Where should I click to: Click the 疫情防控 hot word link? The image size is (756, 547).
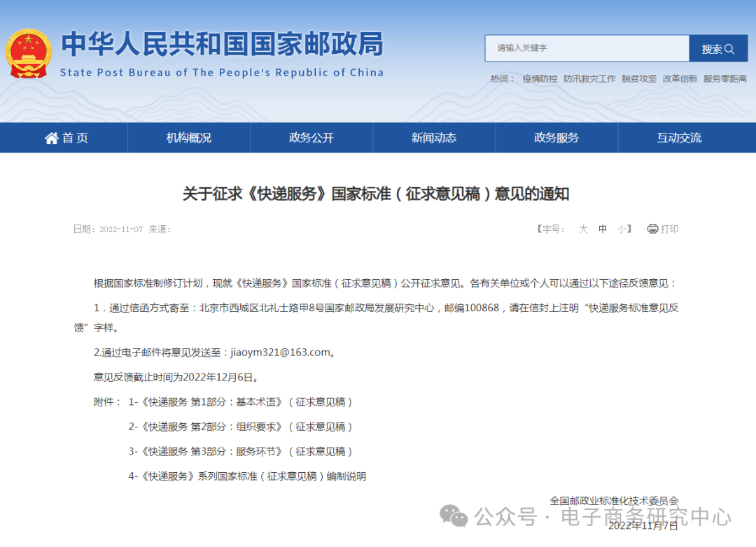pyautogui.click(x=539, y=79)
